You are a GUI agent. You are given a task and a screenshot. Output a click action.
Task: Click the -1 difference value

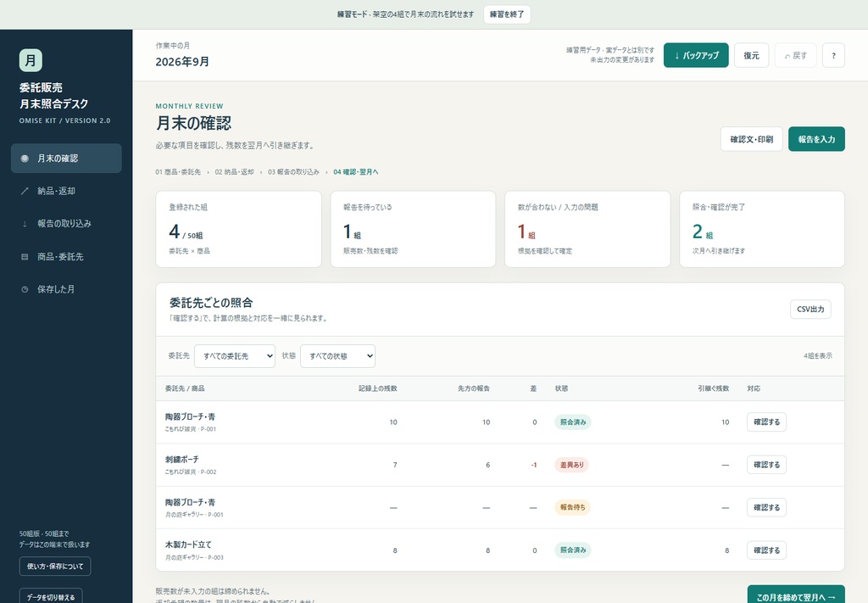tap(534, 465)
